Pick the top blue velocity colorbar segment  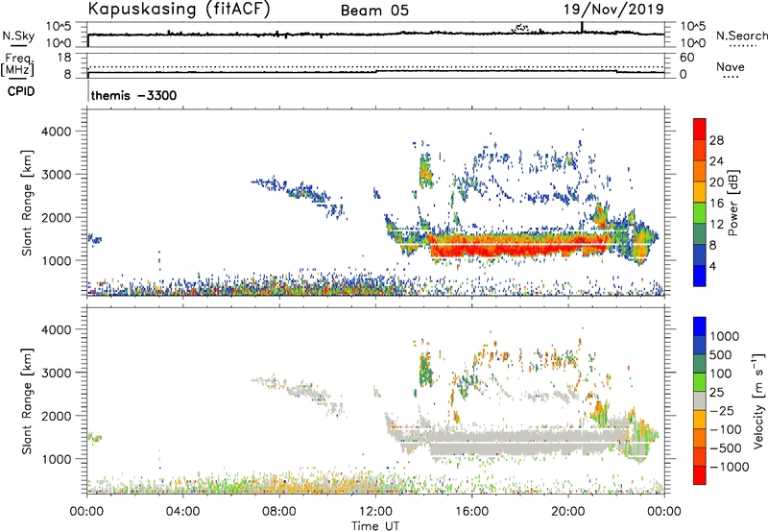[x=700, y=326]
